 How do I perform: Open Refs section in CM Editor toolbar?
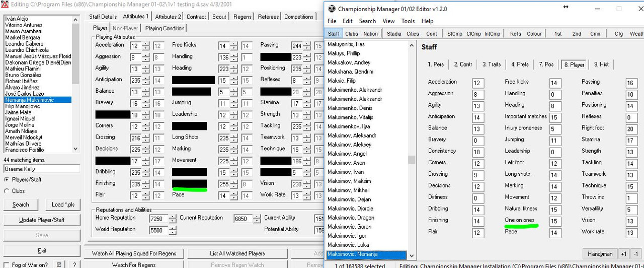pos(516,34)
